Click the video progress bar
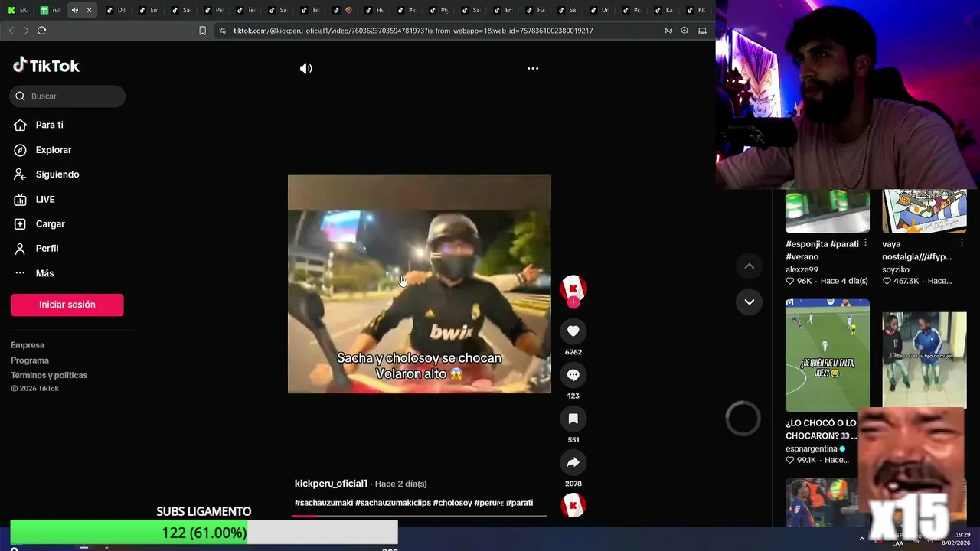Viewport: 980px width, 551px height. click(419, 516)
